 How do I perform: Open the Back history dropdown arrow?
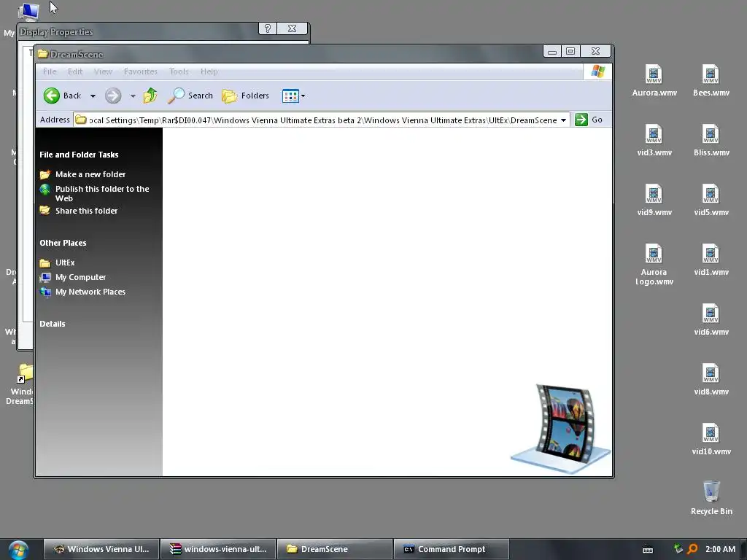(93, 96)
